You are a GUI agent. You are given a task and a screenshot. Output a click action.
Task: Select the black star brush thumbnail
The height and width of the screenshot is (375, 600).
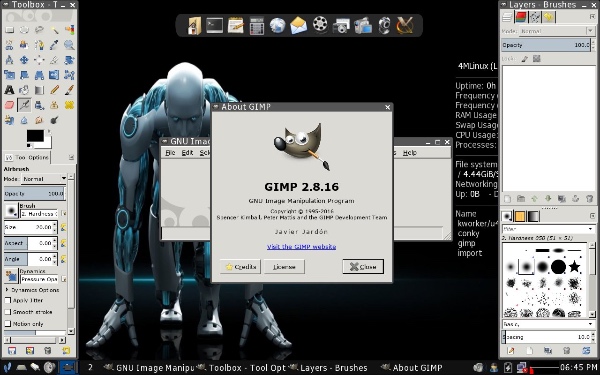(574, 266)
